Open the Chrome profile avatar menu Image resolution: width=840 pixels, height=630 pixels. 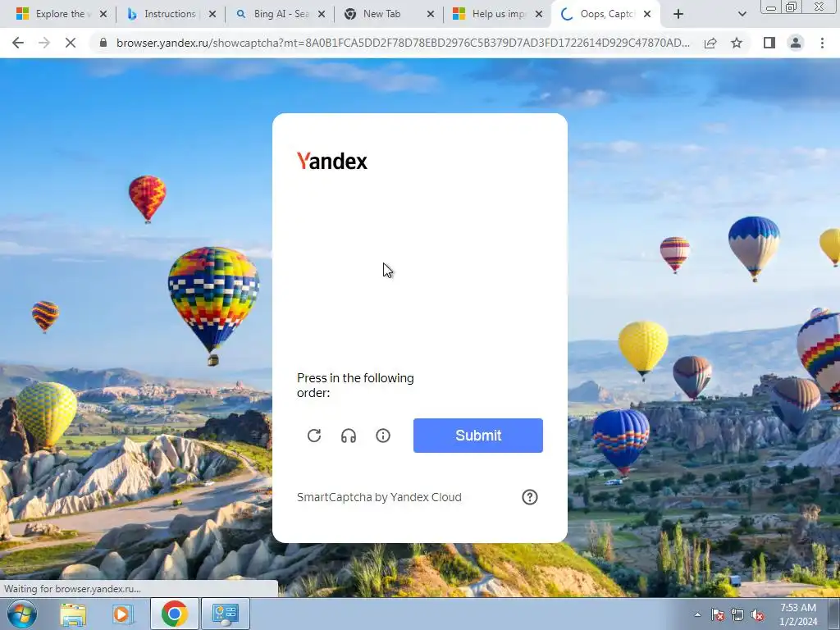coord(796,43)
